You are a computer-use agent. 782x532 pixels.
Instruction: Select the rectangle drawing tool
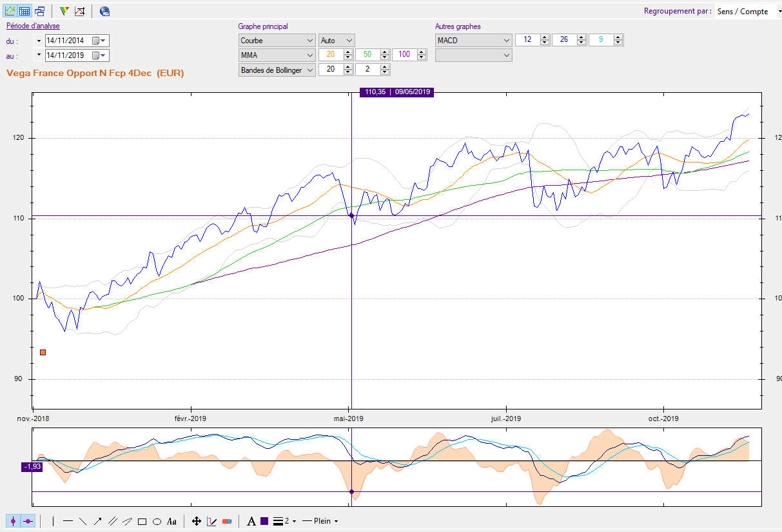tap(142, 521)
